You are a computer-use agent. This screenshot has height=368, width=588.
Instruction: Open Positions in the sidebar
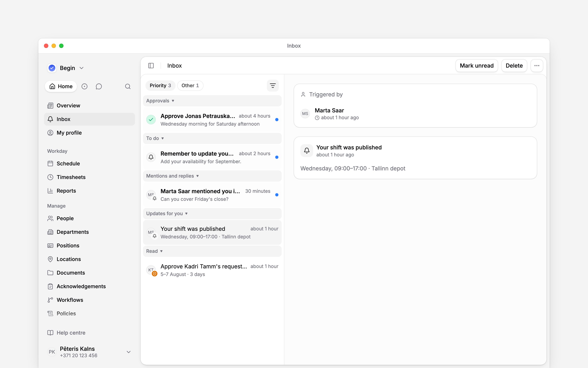pyautogui.click(x=89, y=246)
